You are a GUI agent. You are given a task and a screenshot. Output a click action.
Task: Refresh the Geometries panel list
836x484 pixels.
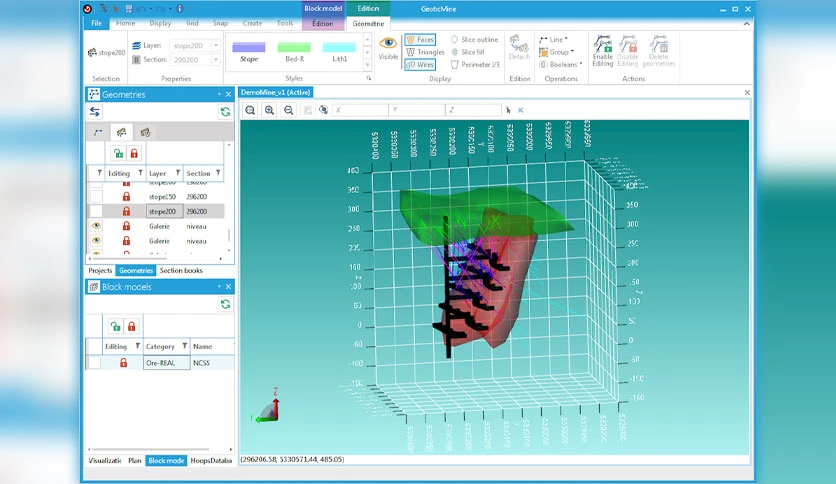tap(226, 111)
